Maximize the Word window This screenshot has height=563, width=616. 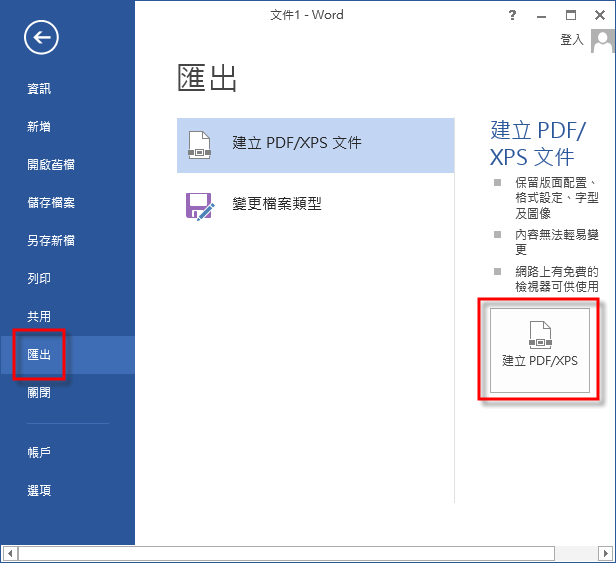[571, 15]
